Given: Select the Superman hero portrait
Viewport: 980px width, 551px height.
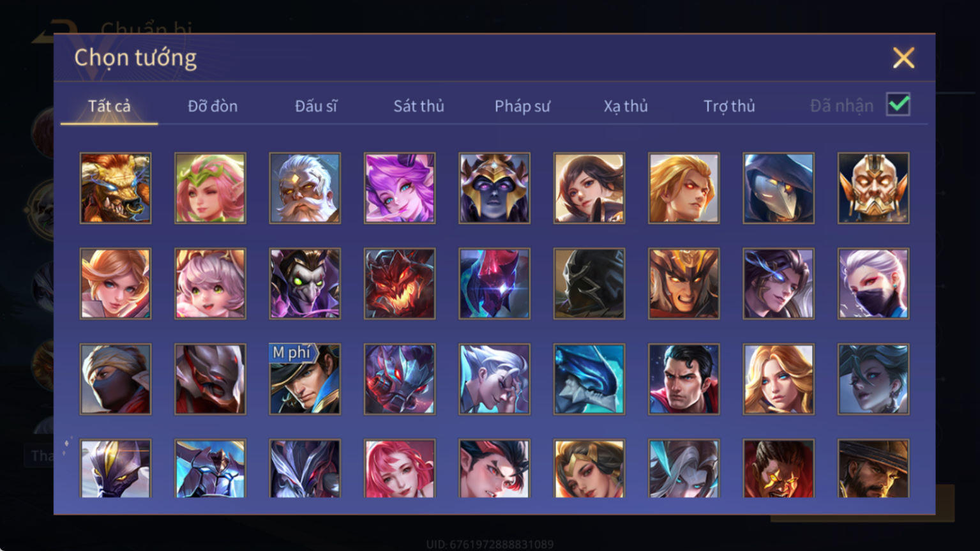Looking at the screenshot, I should pyautogui.click(x=684, y=379).
